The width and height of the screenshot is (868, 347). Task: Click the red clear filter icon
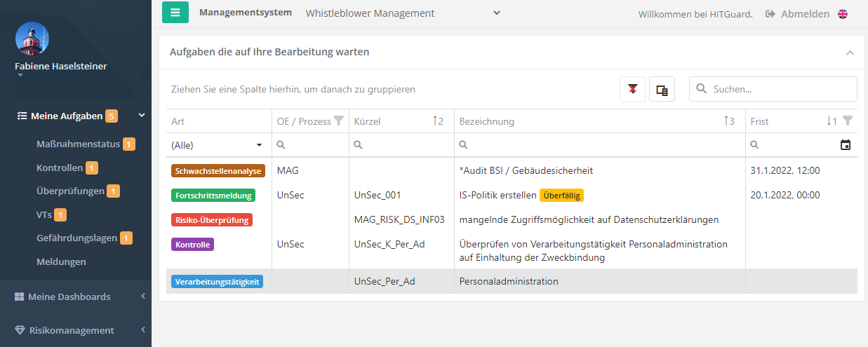click(x=633, y=90)
